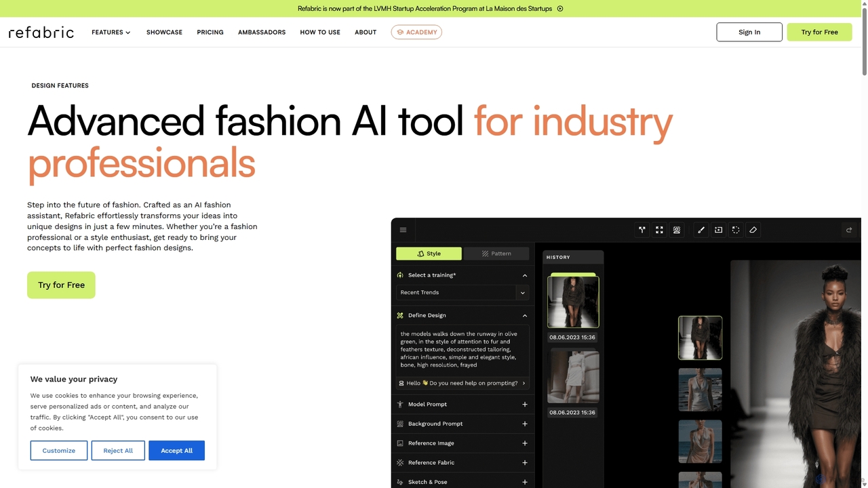
Task: Click the arrow icon in the announcement banner
Action: tap(560, 9)
